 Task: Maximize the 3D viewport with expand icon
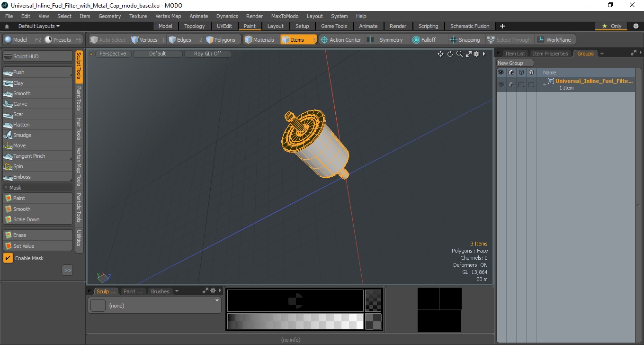(469, 54)
